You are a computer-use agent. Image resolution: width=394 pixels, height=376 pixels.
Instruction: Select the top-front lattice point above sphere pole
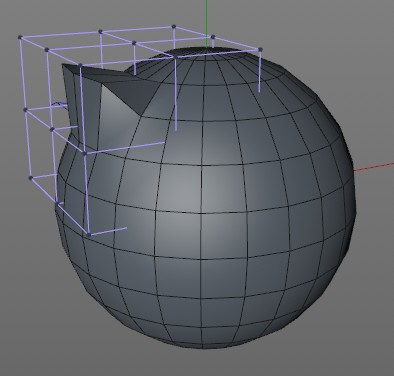(175, 57)
